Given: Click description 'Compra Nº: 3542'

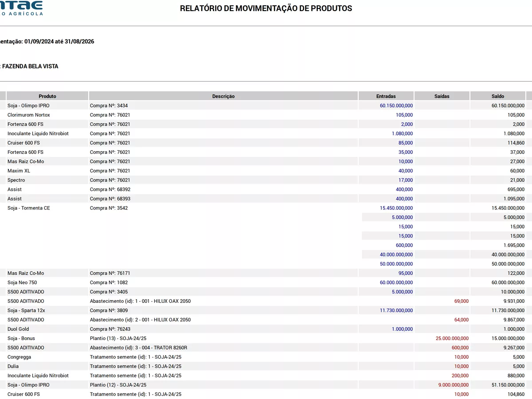Looking at the screenshot, I should coord(109,208).
